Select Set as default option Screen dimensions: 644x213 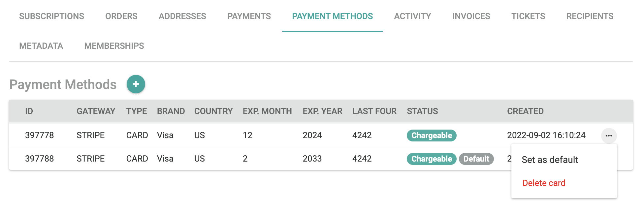550,160
